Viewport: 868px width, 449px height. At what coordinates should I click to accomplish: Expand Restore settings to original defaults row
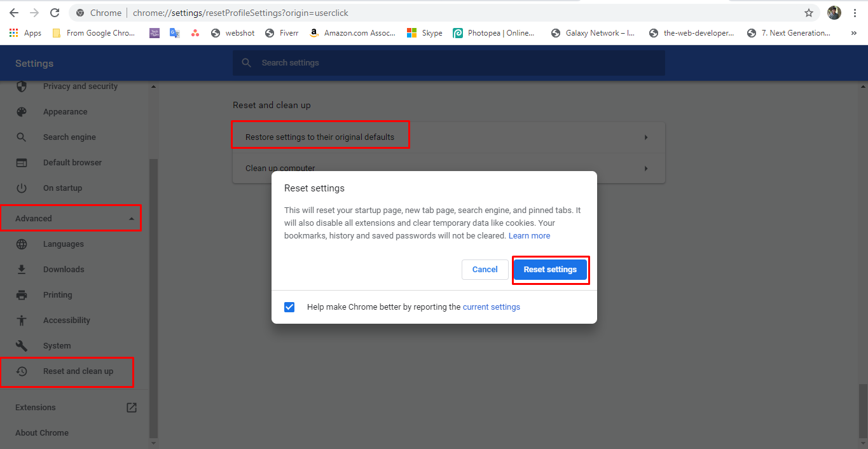[645, 137]
